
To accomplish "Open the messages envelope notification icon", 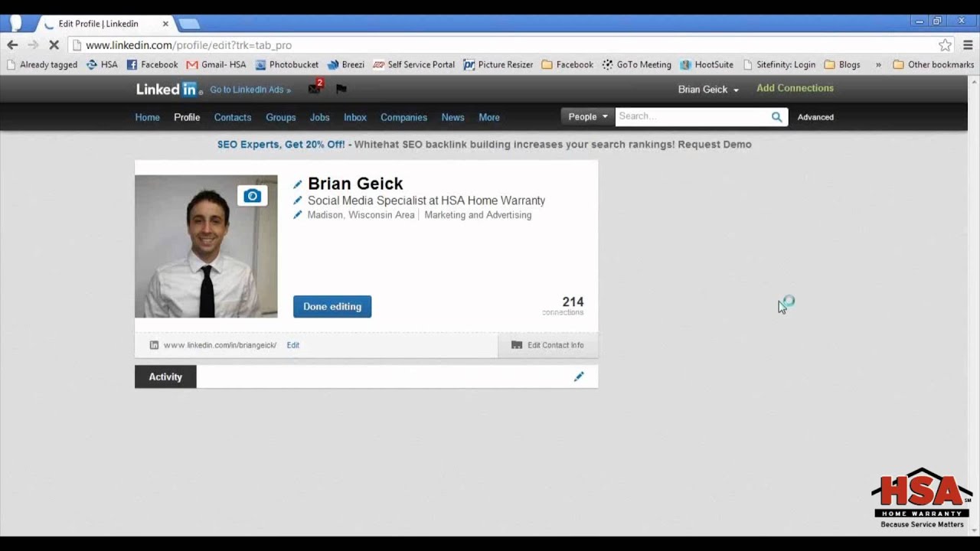I will coord(315,88).
